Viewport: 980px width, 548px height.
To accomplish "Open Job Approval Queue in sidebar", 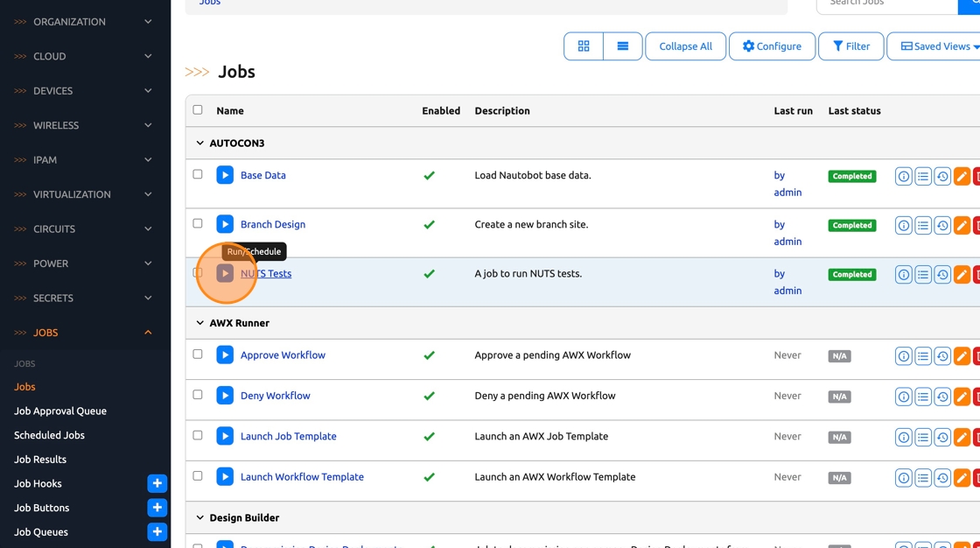I will coord(60,411).
